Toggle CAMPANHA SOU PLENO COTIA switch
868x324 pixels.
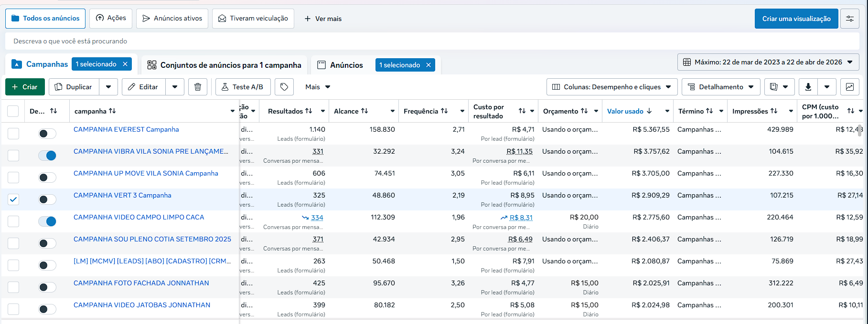click(x=47, y=243)
